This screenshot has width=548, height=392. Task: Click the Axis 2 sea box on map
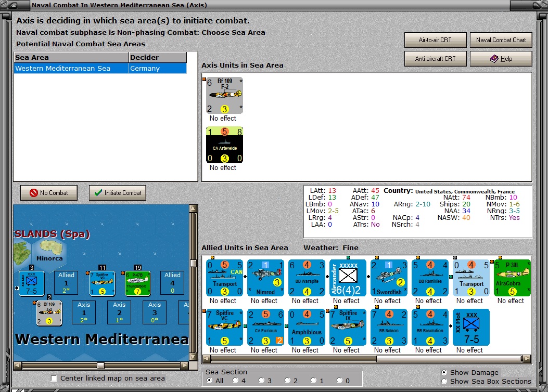click(119, 312)
